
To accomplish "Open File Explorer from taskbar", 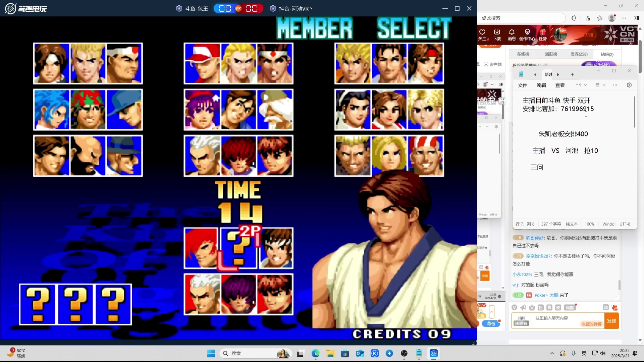I will (330, 354).
